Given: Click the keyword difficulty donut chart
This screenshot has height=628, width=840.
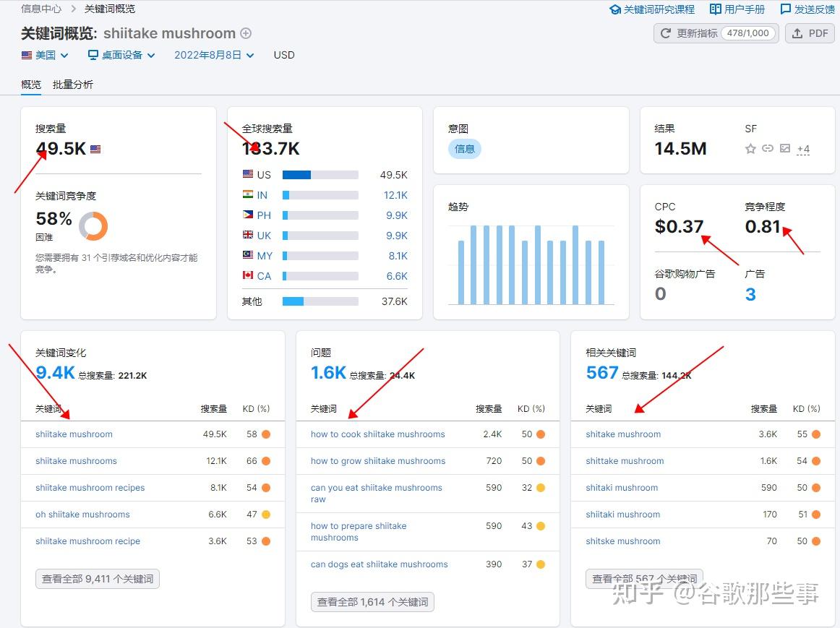Looking at the screenshot, I should click(x=93, y=226).
